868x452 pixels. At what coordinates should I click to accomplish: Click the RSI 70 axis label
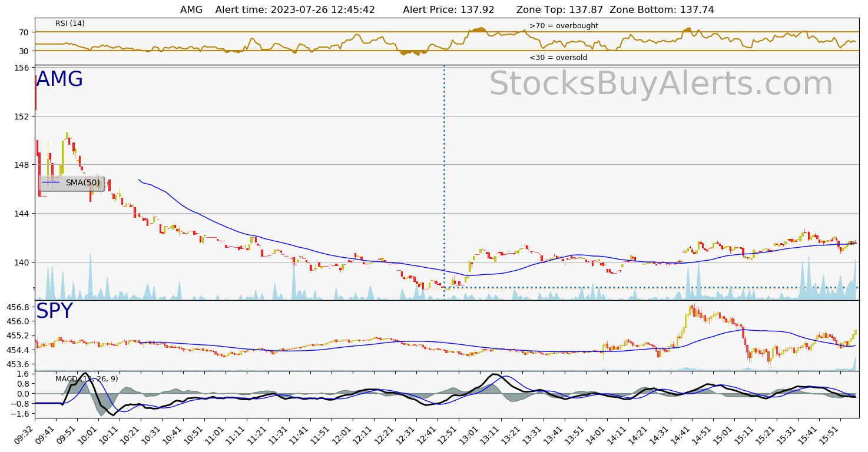tap(24, 32)
